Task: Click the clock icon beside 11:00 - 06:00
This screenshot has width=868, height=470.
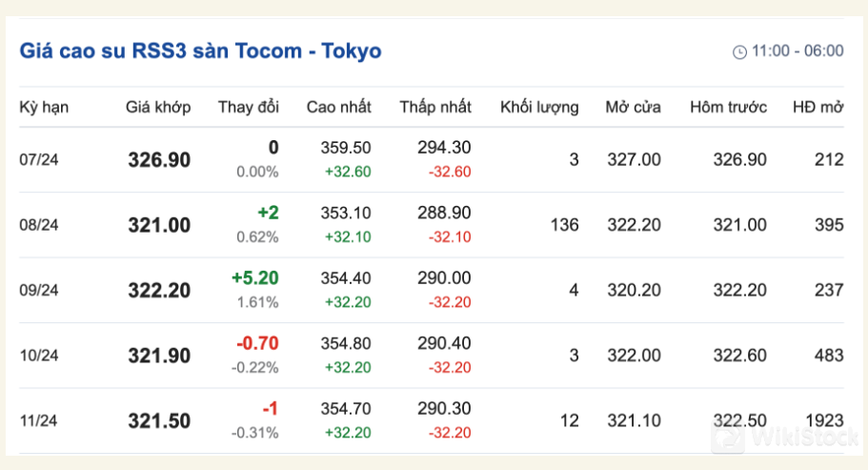Action: click(739, 51)
